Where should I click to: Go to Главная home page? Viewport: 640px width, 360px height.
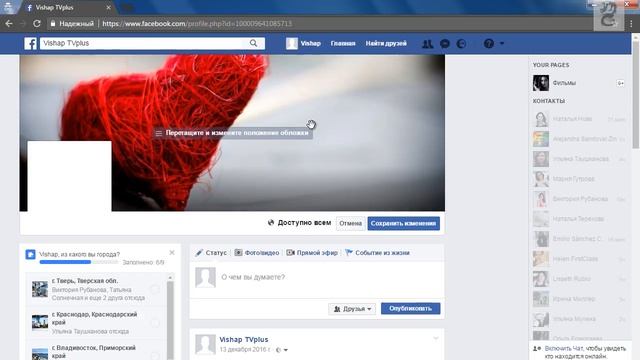(343, 43)
